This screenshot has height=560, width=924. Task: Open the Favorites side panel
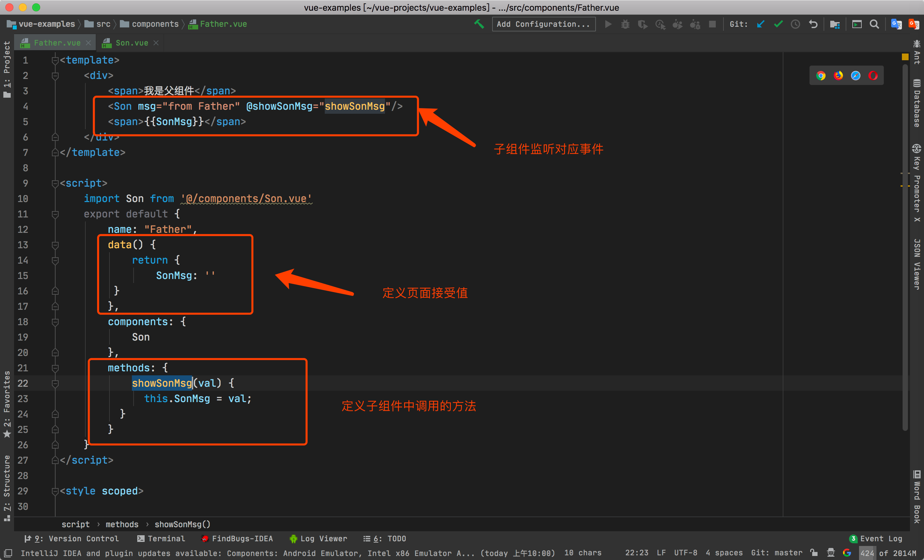point(7,404)
